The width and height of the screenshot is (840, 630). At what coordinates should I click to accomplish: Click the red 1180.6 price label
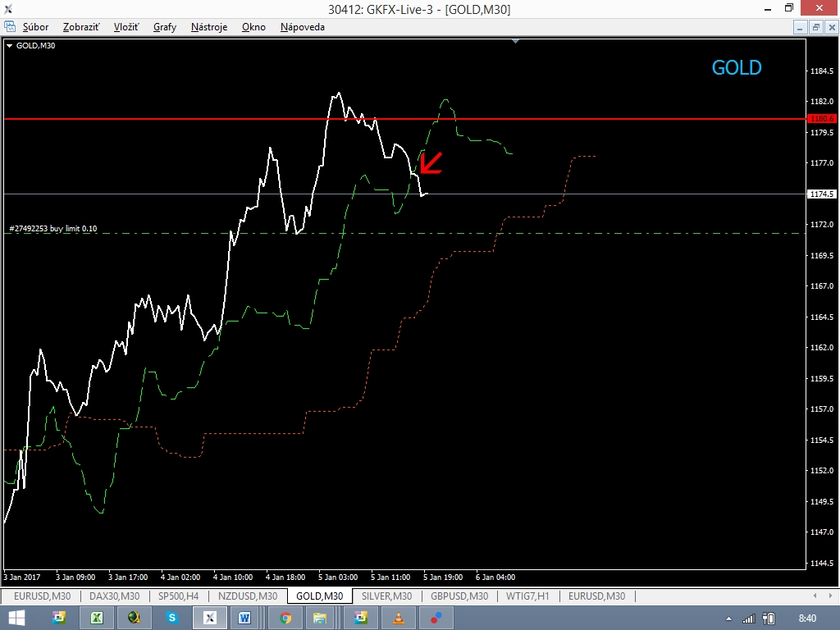point(821,118)
